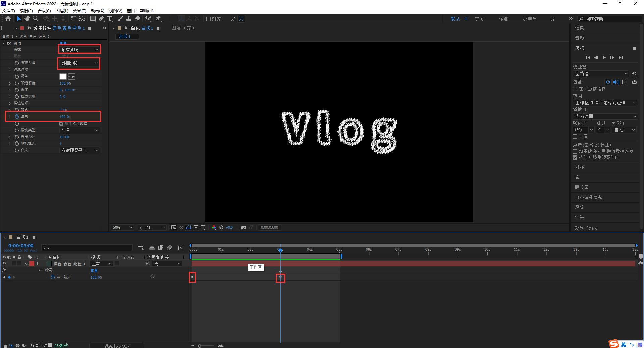Screen dimensions: 644x348
Task: Uncheck 将时间移到预览时间 option
Action: [575, 157]
